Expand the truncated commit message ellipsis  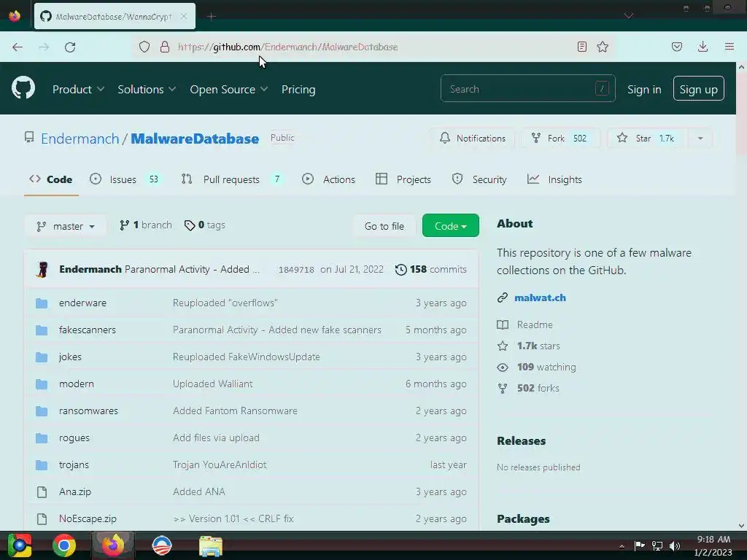pyautogui.click(x=256, y=270)
